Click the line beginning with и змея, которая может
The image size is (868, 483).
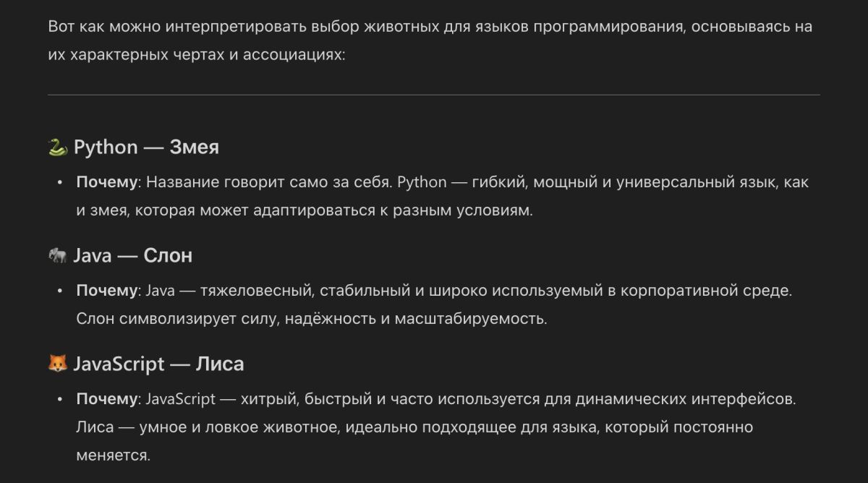[x=304, y=210]
